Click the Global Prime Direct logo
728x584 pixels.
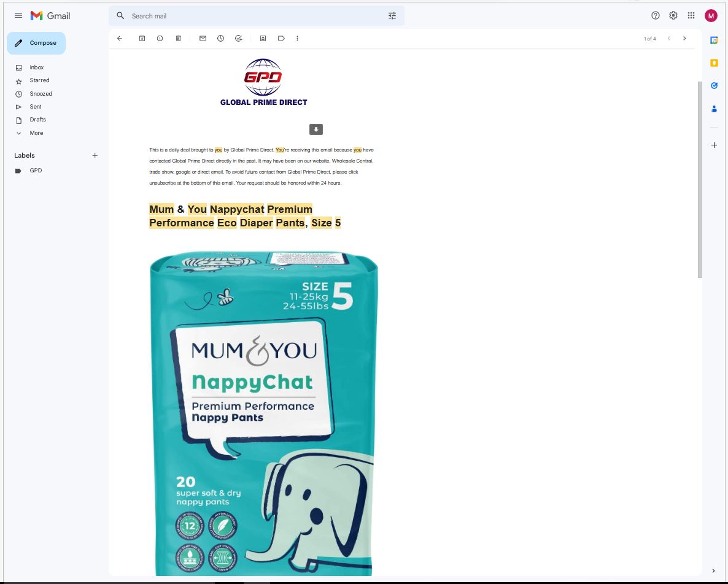pos(263,83)
